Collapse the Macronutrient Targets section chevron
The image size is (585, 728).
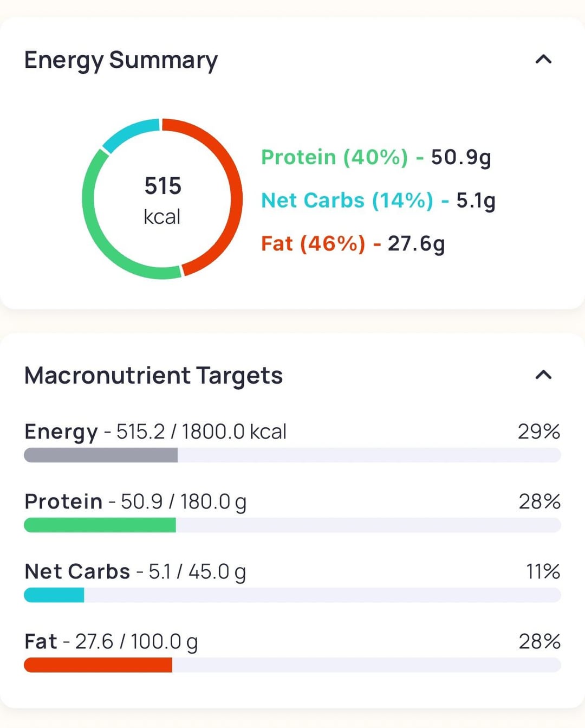(543, 375)
